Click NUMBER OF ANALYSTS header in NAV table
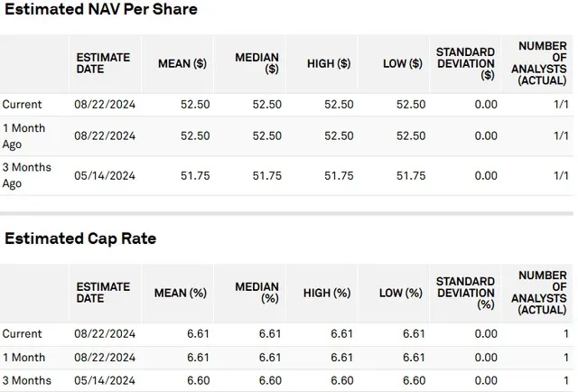The width and height of the screenshot is (578, 392). pyautogui.click(x=542, y=64)
